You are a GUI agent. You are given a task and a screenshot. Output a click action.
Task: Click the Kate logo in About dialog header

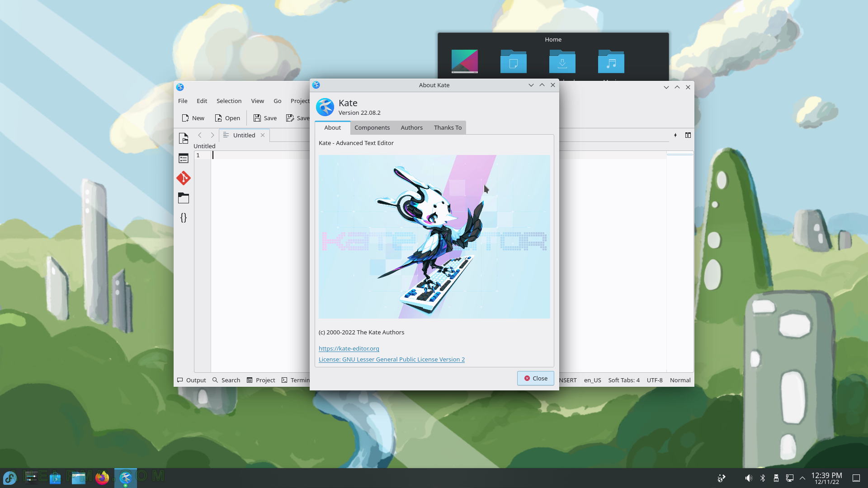click(x=325, y=107)
